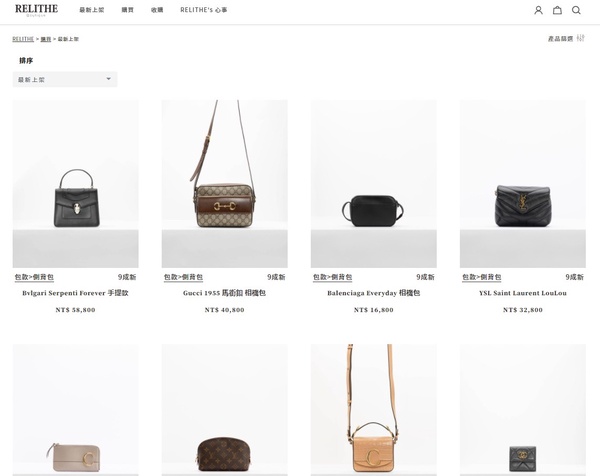Viewport: 600px width, 476px height.
Task: Click the 包款>側背包 category under YSL
Action: point(482,277)
